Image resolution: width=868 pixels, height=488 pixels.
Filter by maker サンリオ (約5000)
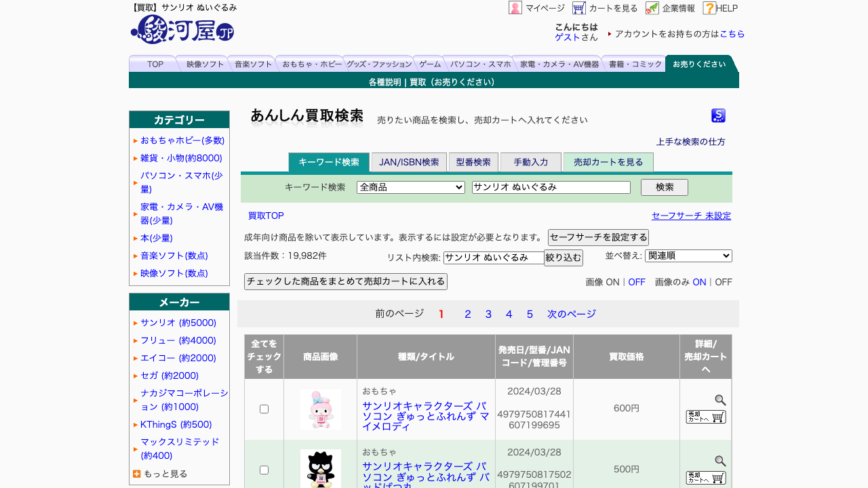(x=178, y=323)
